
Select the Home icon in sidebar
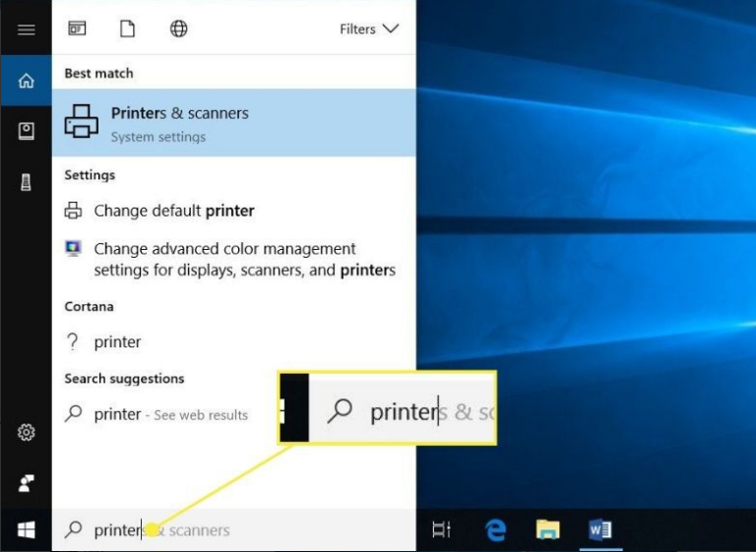point(27,82)
